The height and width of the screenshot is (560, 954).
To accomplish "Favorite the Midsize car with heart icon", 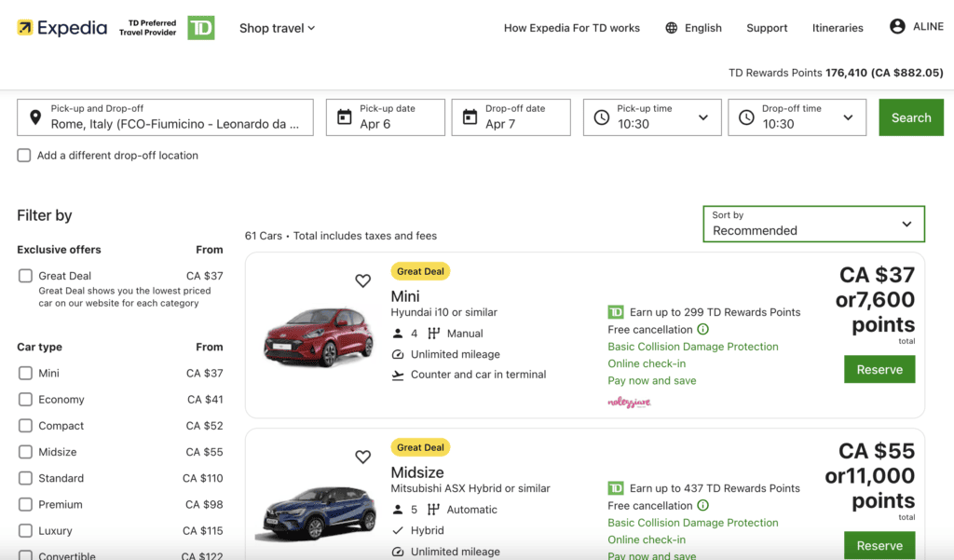I will point(363,457).
